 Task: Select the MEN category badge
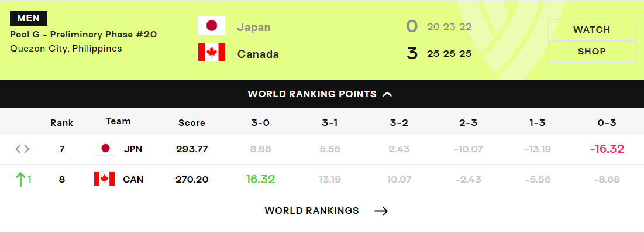click(29, 19)
